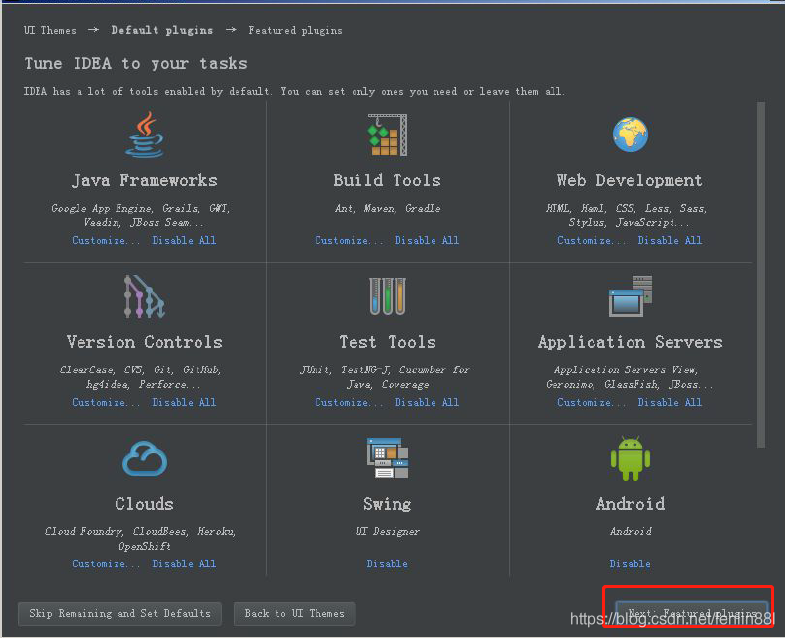The height and width of the screenshot is (638, 785).
Task: Click the Web Development heading
Action: pos(630,180)
